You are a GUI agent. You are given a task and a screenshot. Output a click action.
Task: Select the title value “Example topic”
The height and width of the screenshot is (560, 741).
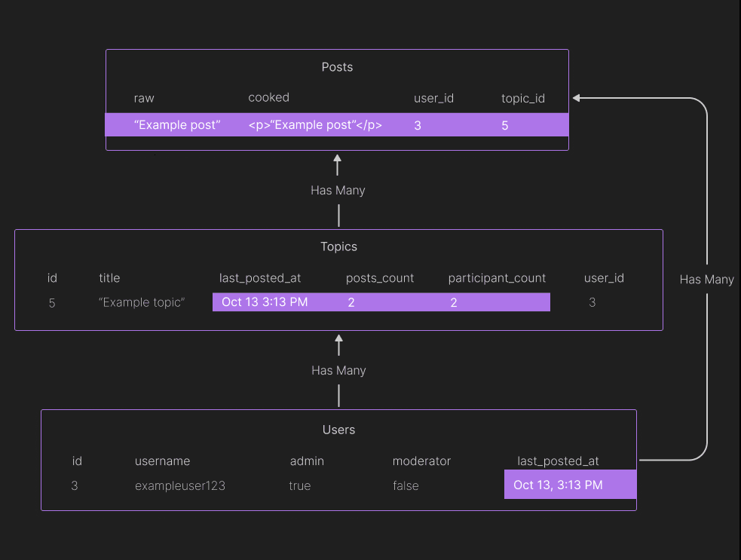(x=141, y=302)
